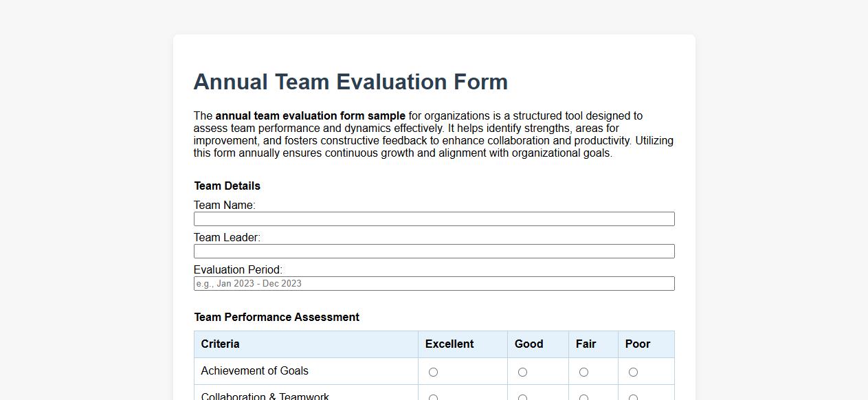Select Poor for Collaboration & Teamwork
Viewport: 868px width, 400px height.
click(632, 397)
